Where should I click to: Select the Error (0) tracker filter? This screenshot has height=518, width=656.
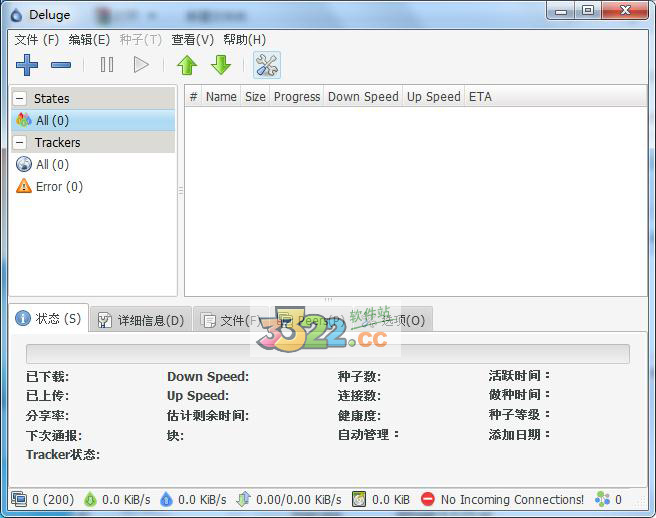pyautogui.click(x=93, y=187)
